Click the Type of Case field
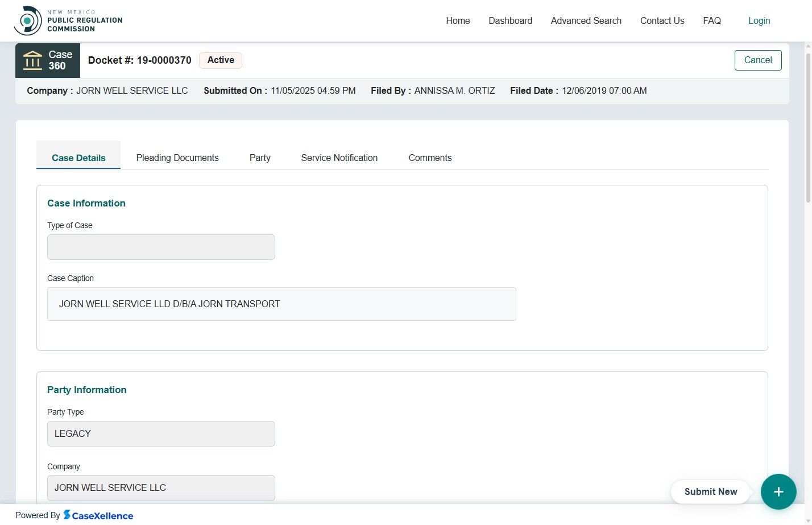Image resolution: width=812 pixels, height=525 pixels. [x=161, y=247]
